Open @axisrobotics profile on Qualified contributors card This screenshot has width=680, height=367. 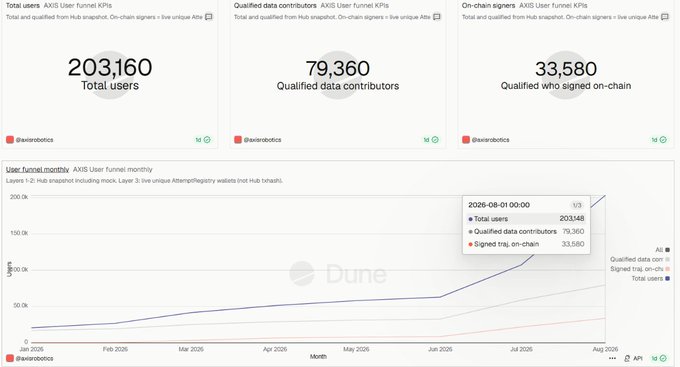[262, 140]
